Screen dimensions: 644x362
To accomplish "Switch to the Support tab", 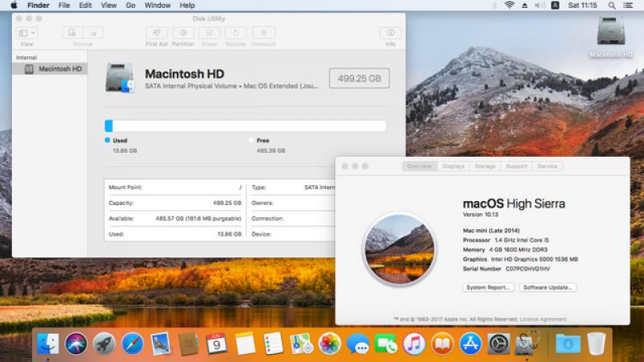I will [516, 167].
